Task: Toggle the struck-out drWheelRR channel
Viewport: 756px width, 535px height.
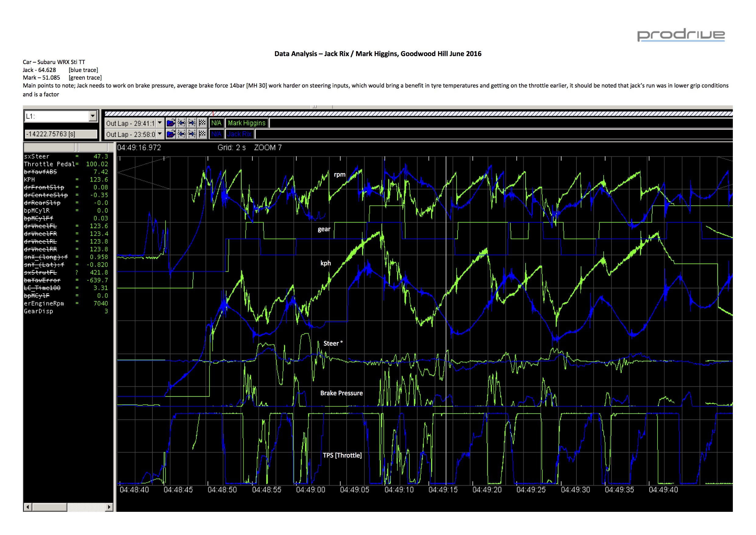Action: pyautogui.click(x=66, y=250)
